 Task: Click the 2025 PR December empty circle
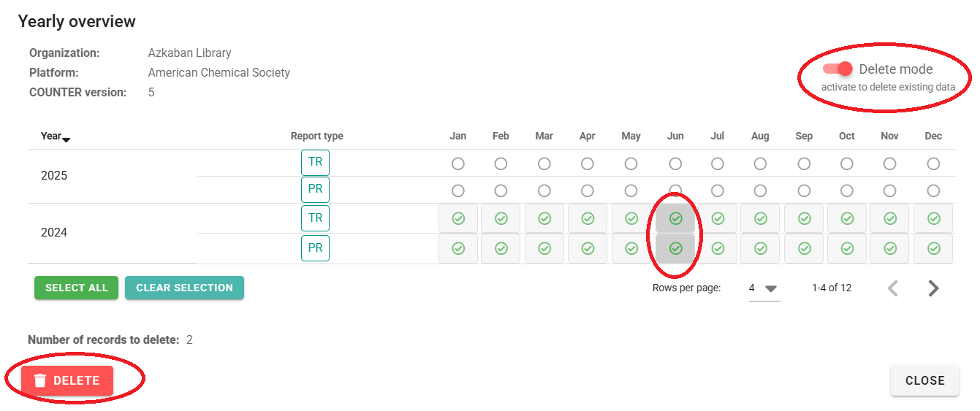(x=933, y=191)
